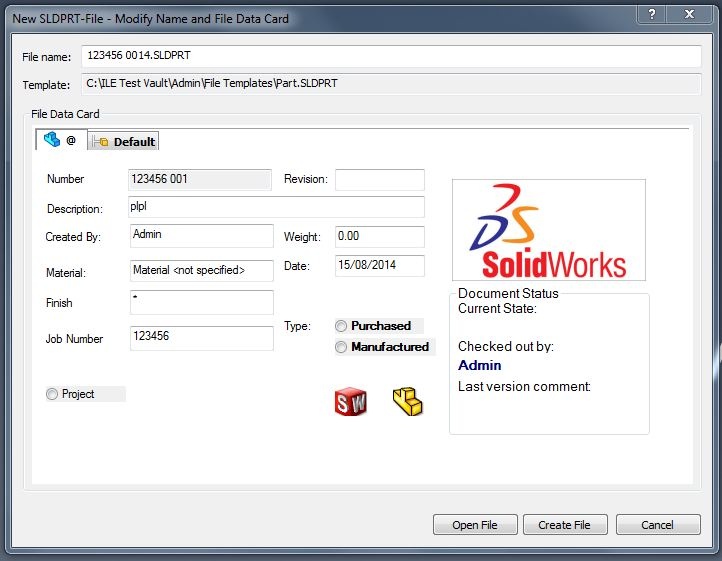Click the File Data Card group label
Viewport: 722px width, 561px height.
pos(65,114)
